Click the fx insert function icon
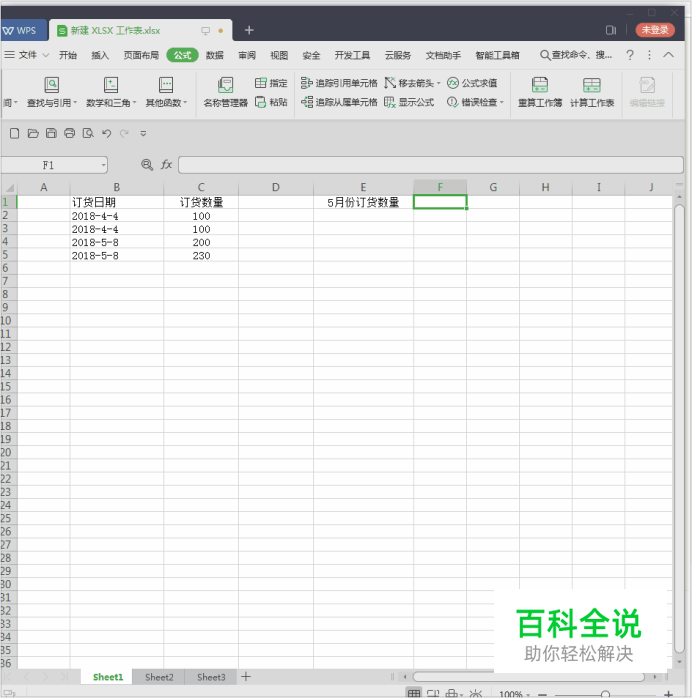692x698 pixels. [x=166, y=165]
